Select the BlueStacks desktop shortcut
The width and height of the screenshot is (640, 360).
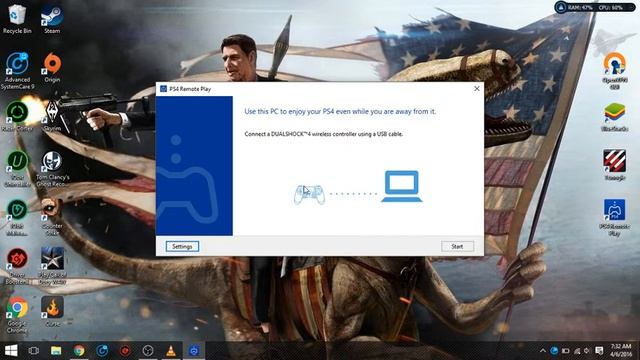pos(614,116)
